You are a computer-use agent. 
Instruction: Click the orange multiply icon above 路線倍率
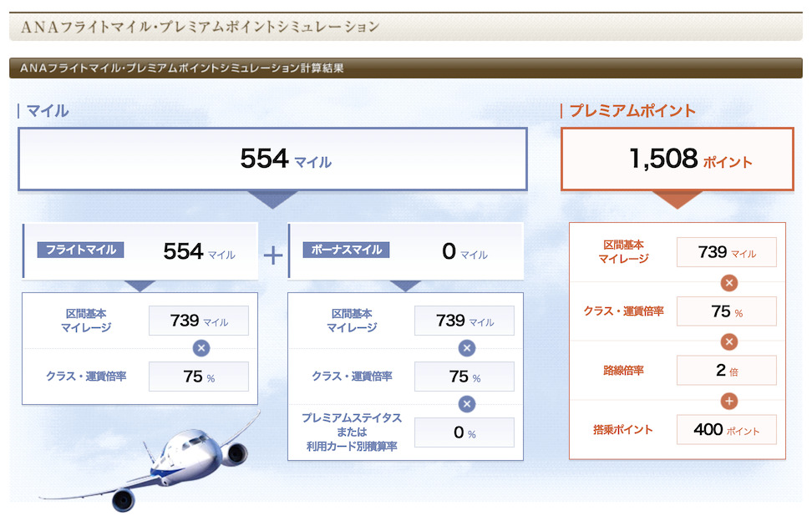click(x=729, y=341)
